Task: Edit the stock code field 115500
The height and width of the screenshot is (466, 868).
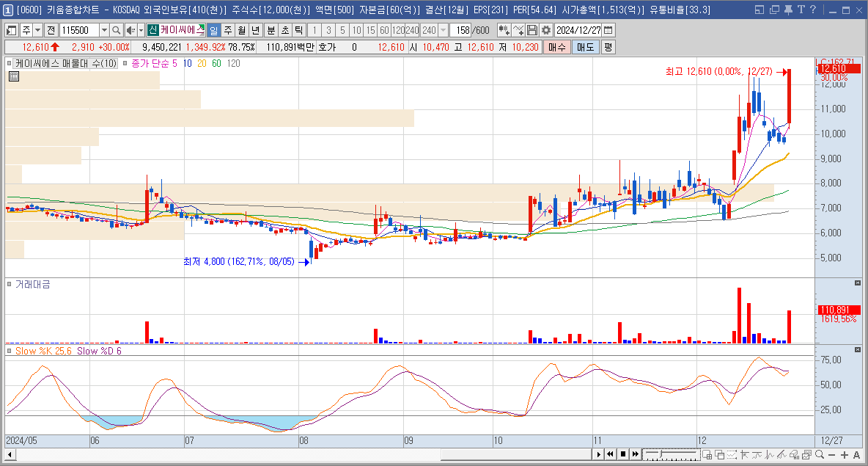Action: pos(79,31)
